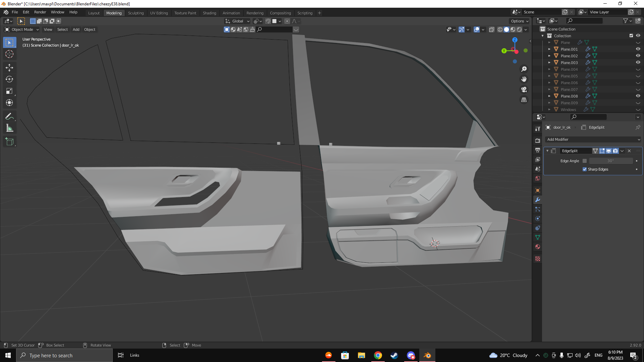Viewport: 644px width, 362px height.
Task: Hide Plane.008 in the outliner
Action: tap(638, 96)
